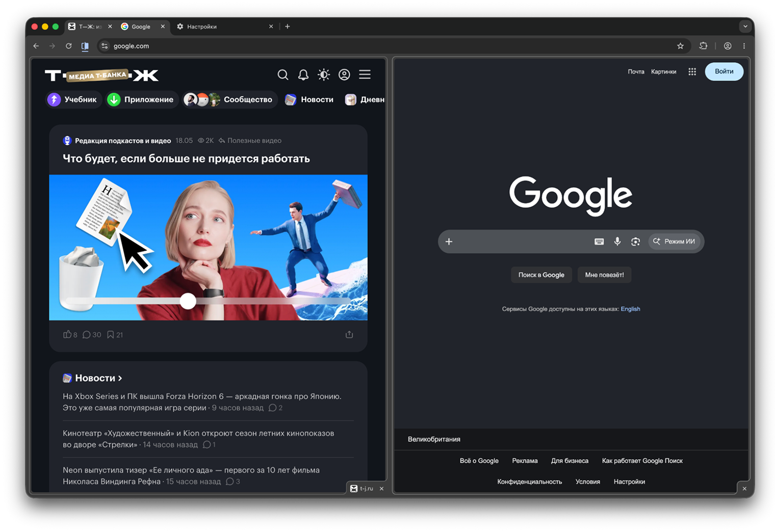Toggle the T—Ж light/dark theme icon
The image size is (775, 532).
(x=324, y=75)
